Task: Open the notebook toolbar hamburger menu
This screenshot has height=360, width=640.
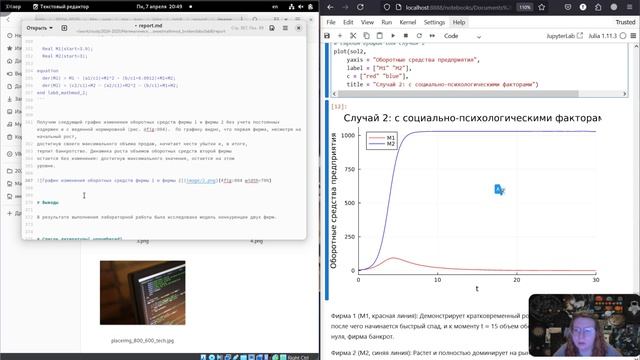Action: tap(633, 36)
